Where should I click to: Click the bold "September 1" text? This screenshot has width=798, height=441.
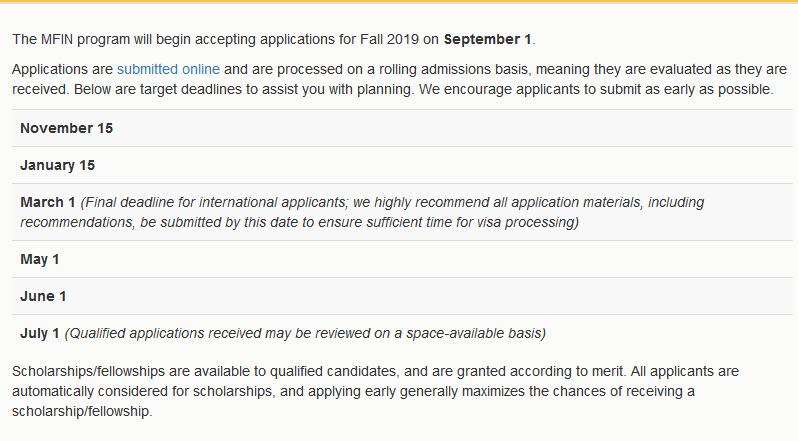[488, 40]
